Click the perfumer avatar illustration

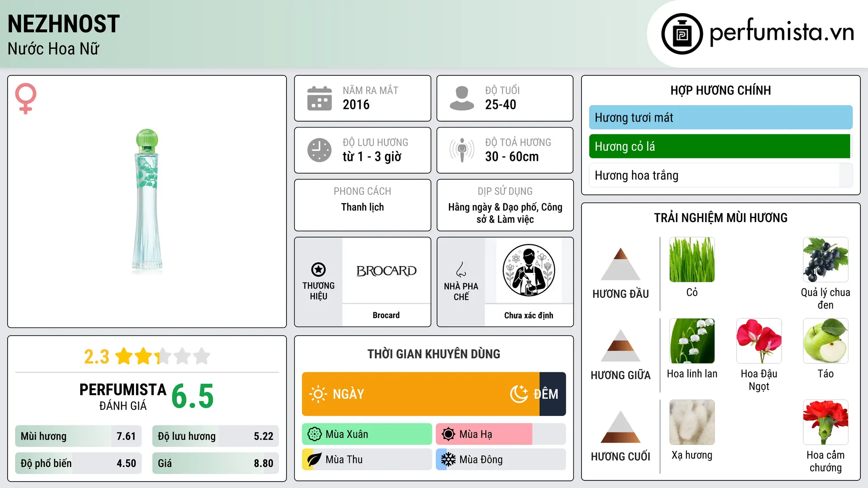click(x=529, y=270)
